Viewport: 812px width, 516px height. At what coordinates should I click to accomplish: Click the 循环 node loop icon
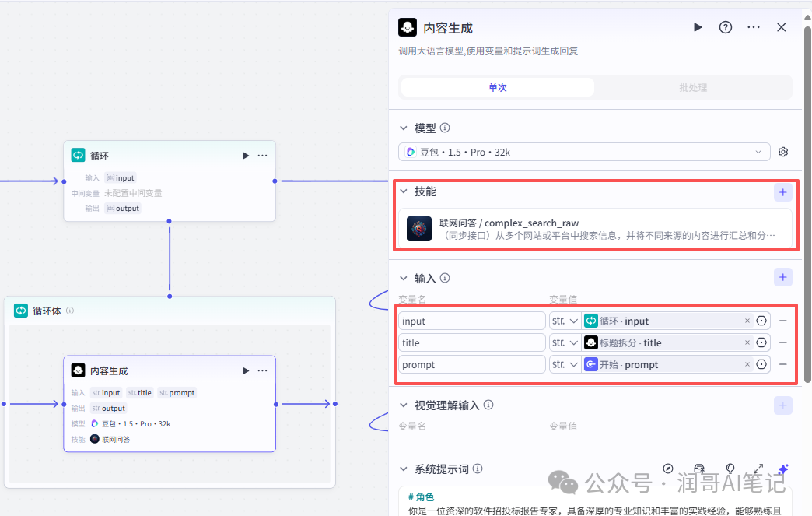[x=79, y=155]
